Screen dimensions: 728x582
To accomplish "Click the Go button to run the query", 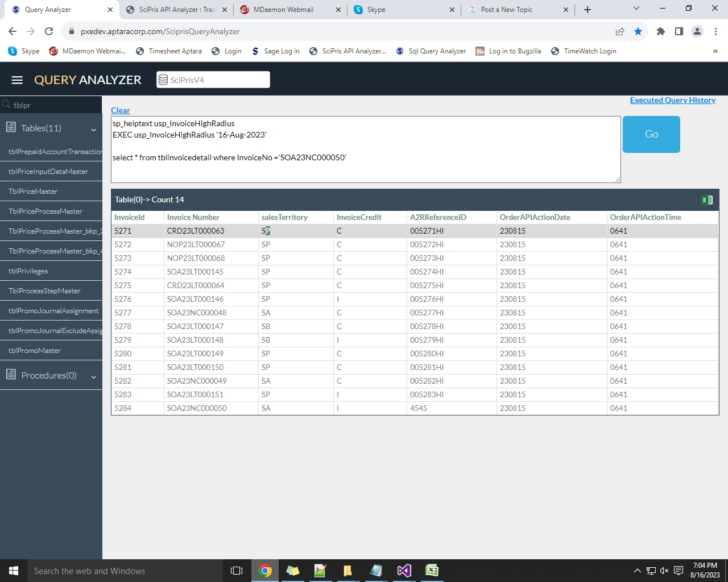I will click(651, 134).
